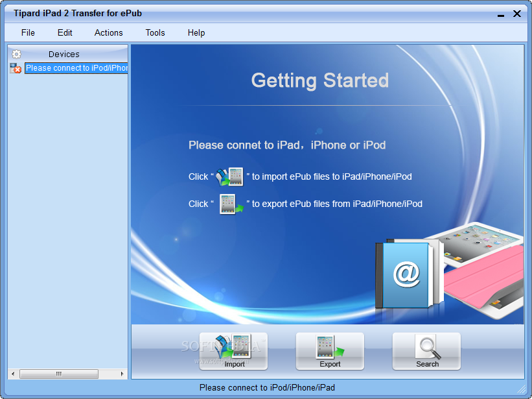Select 'Please connect to iPod/iPhone' device entry

coord(76,68)
